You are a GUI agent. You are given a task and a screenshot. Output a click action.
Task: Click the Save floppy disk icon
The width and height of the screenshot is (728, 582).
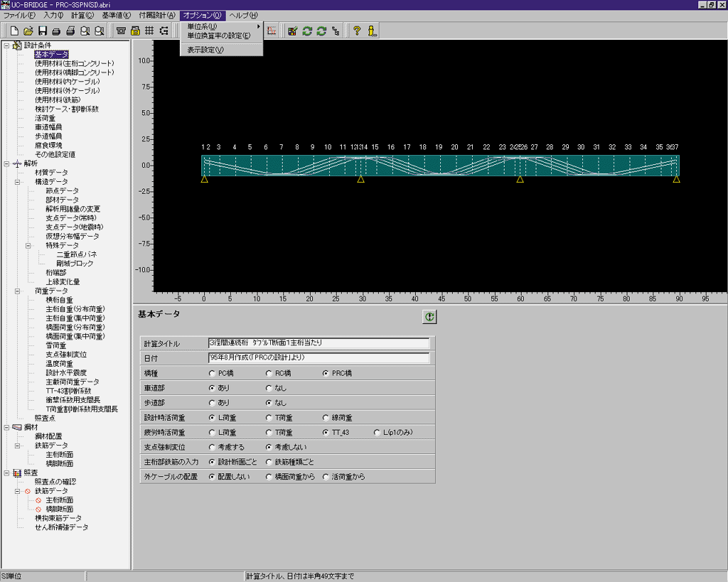(x=43, y=31)
